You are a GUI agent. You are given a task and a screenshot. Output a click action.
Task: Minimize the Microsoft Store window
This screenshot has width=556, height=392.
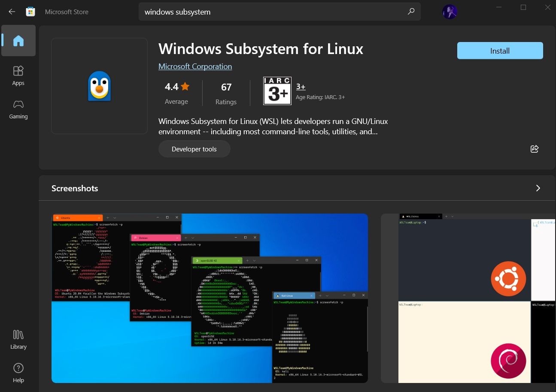pyautogui.click(x=499, y=7)
